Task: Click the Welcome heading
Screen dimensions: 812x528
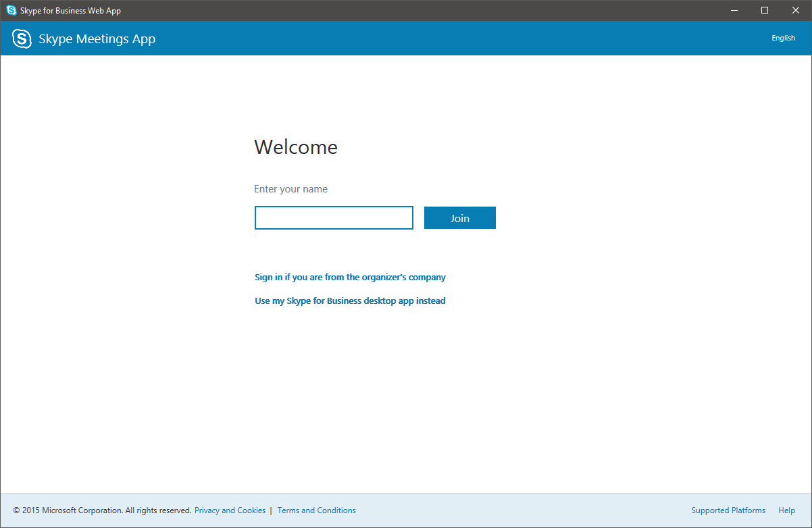Action: [296, 147]
